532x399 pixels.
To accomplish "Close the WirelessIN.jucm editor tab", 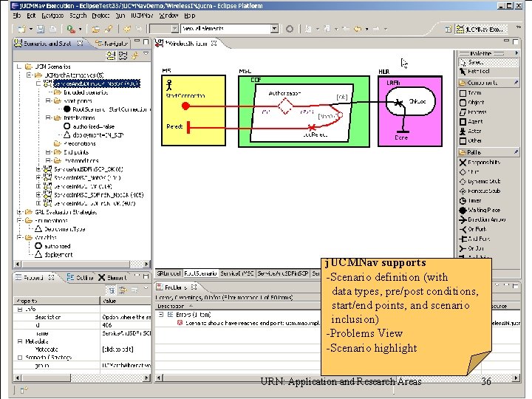I will point(214,44).
